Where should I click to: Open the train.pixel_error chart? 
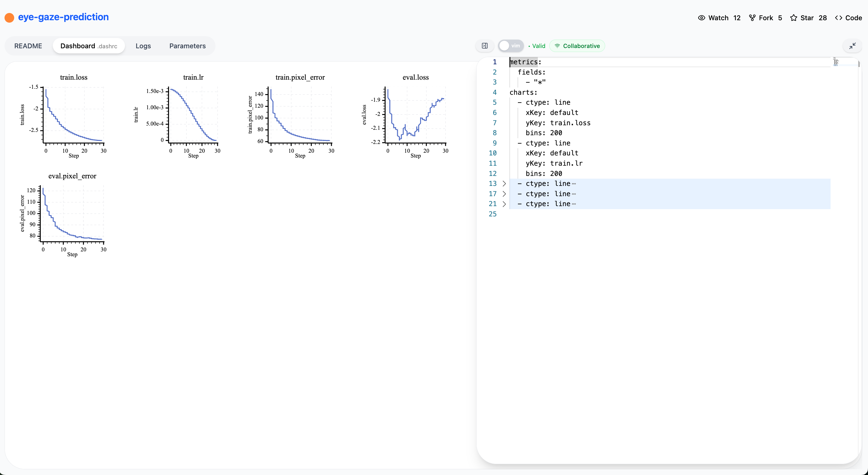pos(291,116)
